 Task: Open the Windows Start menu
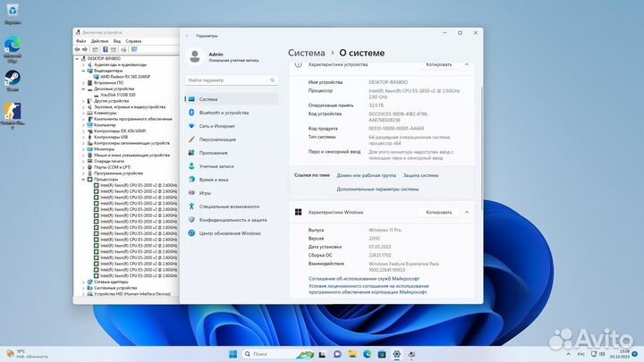click(233, 354)
